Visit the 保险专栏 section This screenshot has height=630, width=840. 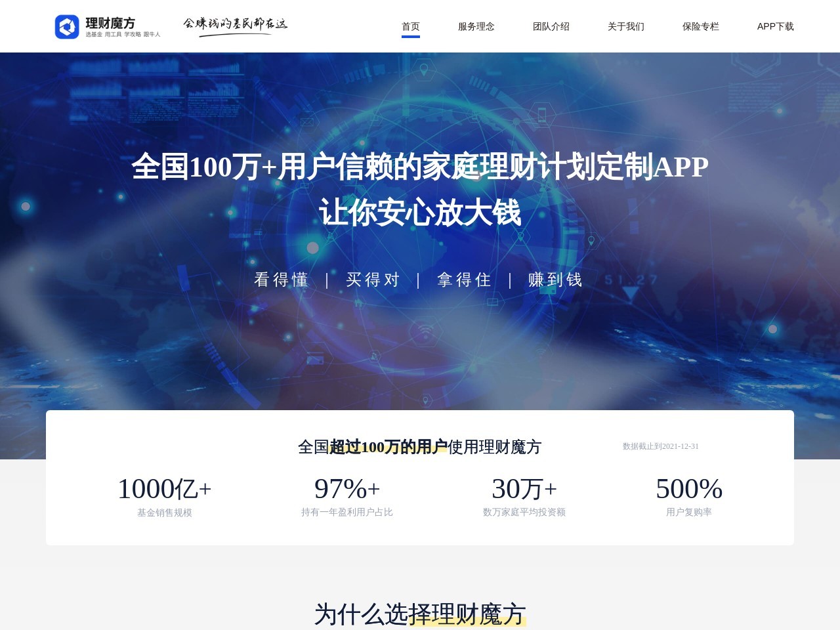(x=700, y=27)
